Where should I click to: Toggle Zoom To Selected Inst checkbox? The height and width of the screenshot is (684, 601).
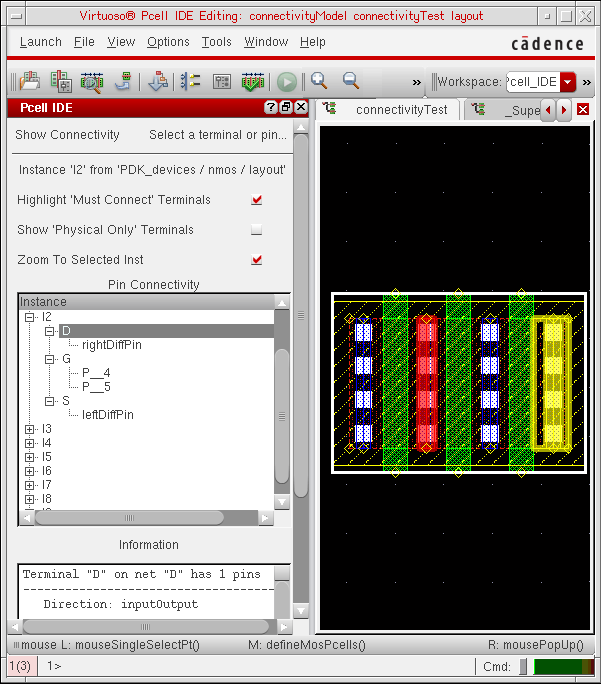(x=256, y=260)
